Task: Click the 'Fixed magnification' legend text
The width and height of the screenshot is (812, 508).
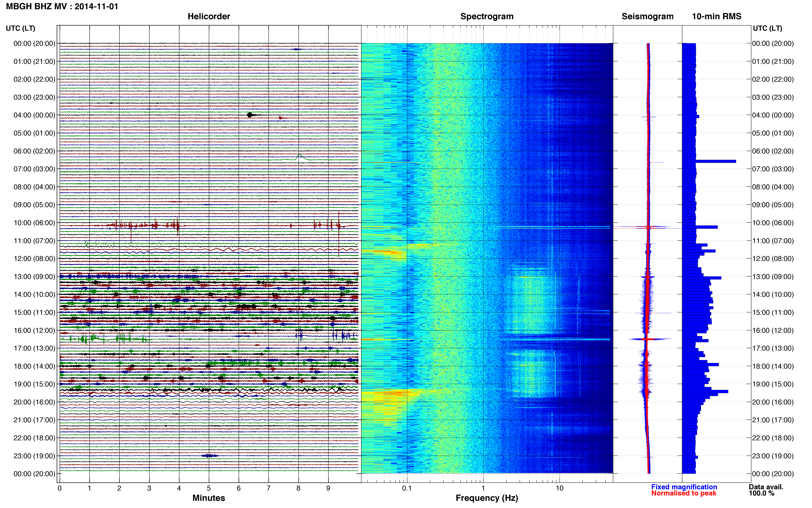Action: (684, 487)
